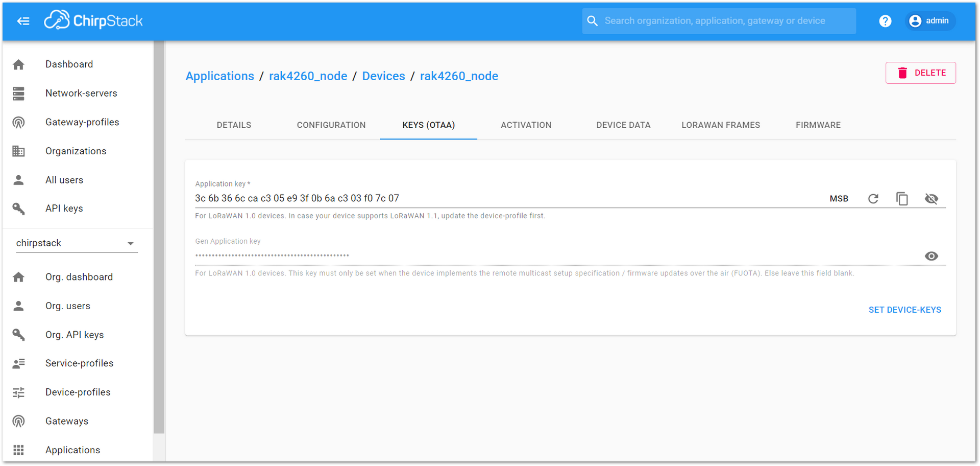Go to Devices breadcrumb link
This screenshot has width=980, height=466.
pyautogui.click(x=384, y=76)
